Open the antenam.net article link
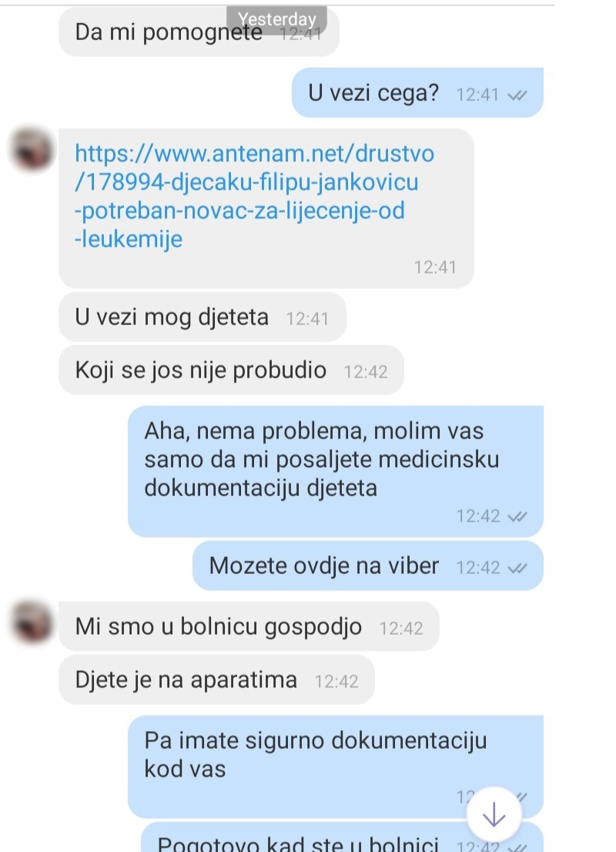 254,196
